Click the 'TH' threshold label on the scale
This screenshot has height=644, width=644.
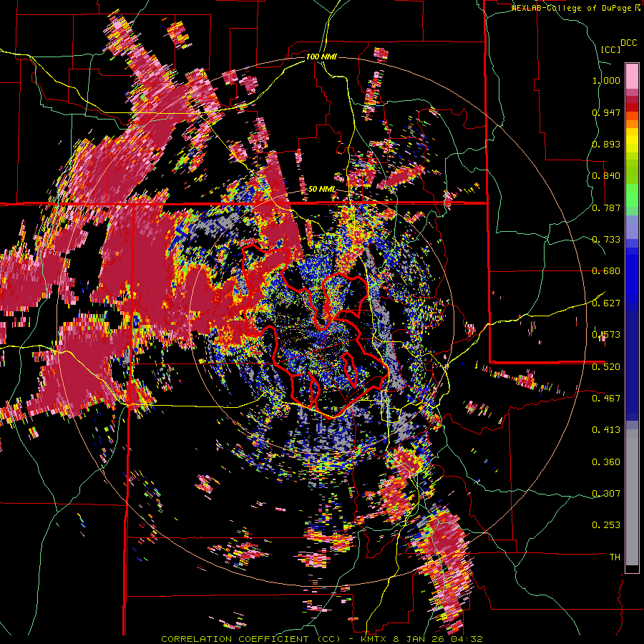(x=615, y=557)
